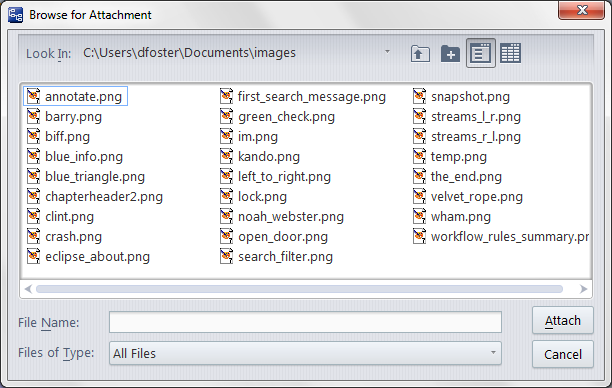612x388 pixels.
Task: Select velvet_rope.png in the file list
Action: 468,196
